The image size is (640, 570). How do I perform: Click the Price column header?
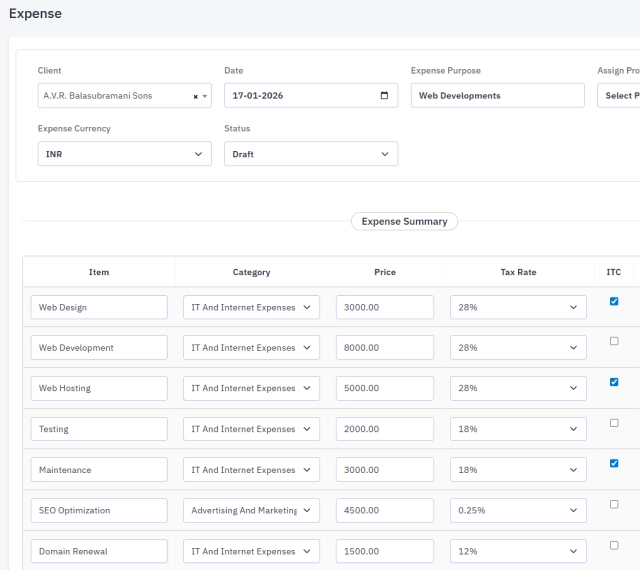tap(385, 272)
